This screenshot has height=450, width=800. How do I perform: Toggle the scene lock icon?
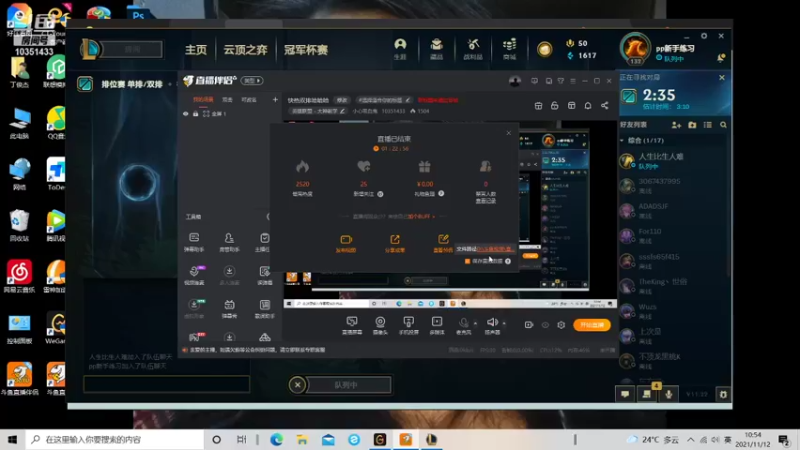(195, 114)
